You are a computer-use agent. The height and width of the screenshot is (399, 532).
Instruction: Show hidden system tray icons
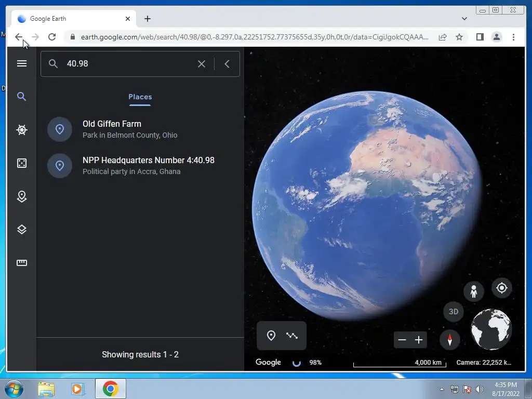442,389
